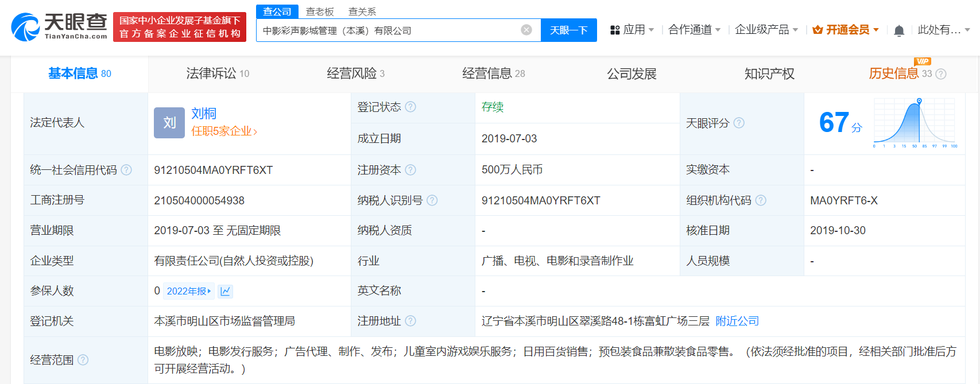Expand 任职5家企业 list

(224, 131)
